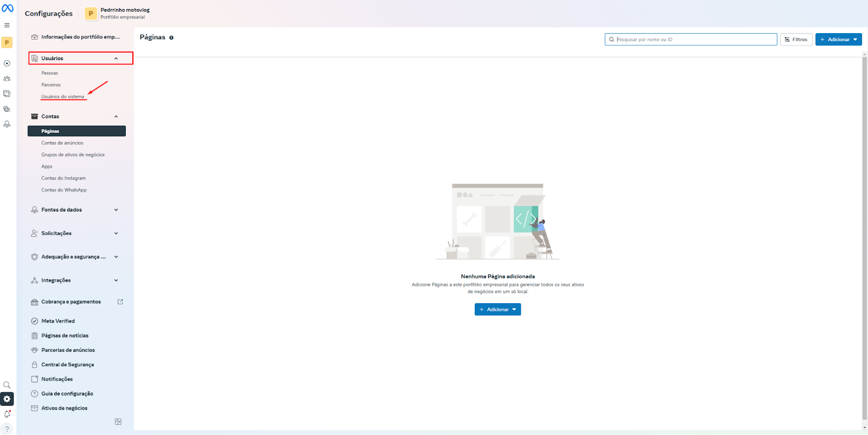Click the Meta logo icon
Image resolution: width=868 pixels, height=435 pixels.
(8, 8)
